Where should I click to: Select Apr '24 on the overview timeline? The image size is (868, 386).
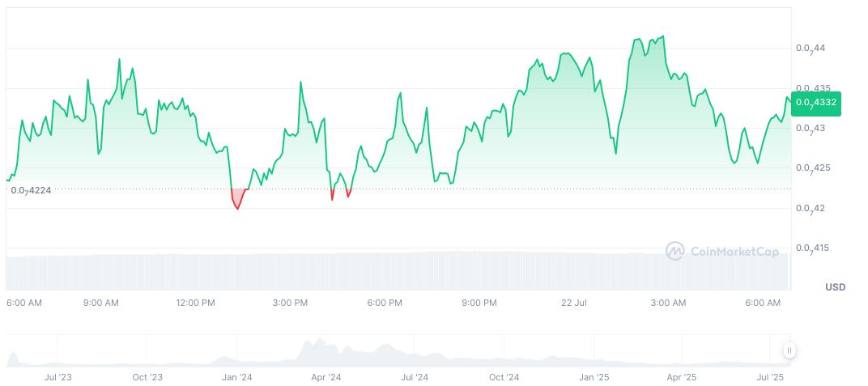[x=325, y=377]
